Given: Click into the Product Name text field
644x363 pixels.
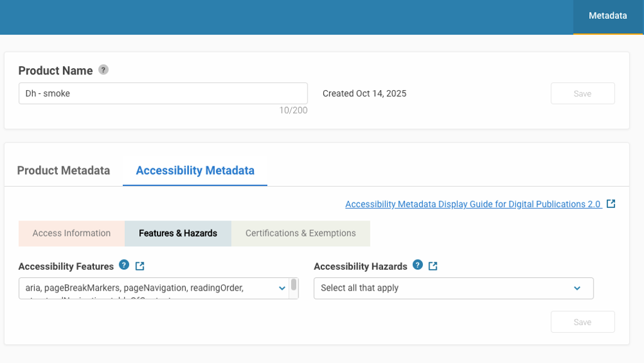Looking at the screenshot, I should (163, 93).
